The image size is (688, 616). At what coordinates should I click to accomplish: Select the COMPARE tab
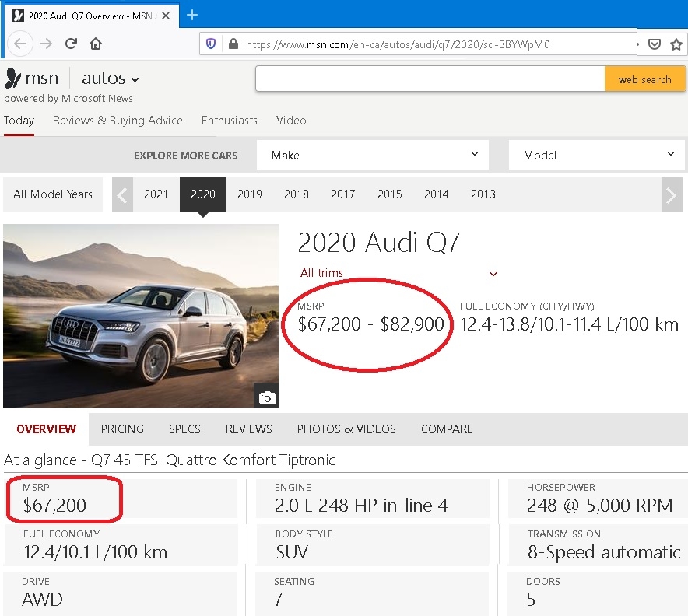coord(447,429)
